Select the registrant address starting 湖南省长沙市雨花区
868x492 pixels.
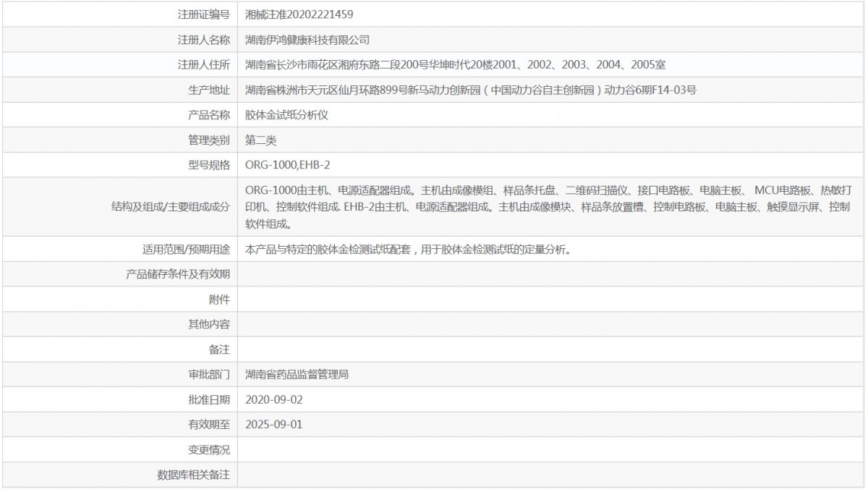tap(455, 64)
